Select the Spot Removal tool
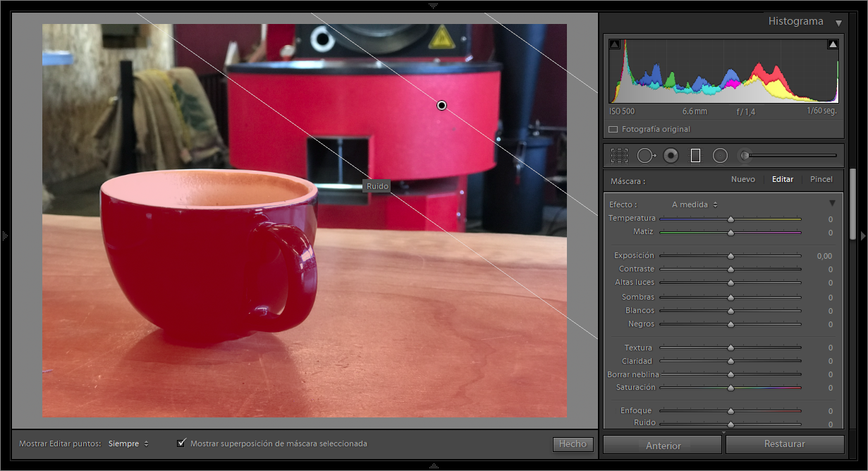 pyautogui.click(x=645, y=155)
